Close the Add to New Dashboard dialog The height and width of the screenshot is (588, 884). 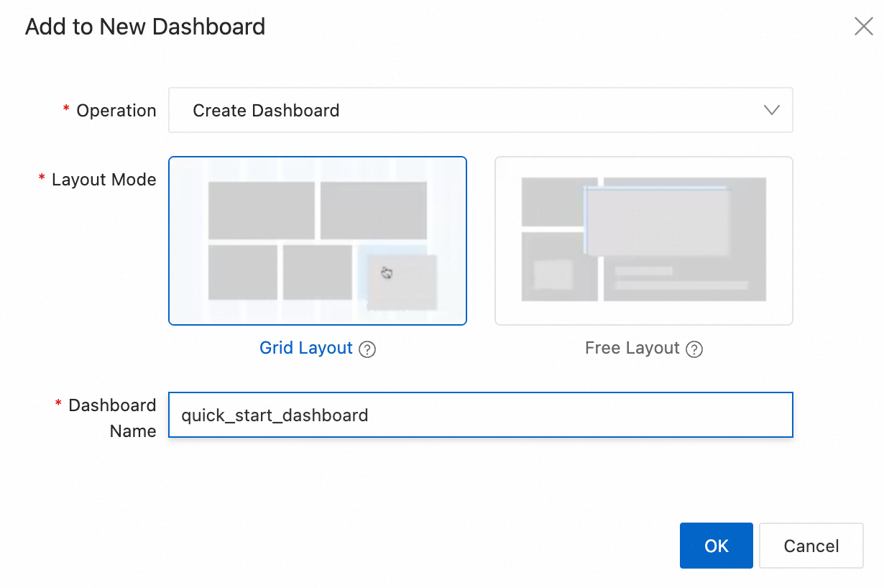(x=863, y=27)
